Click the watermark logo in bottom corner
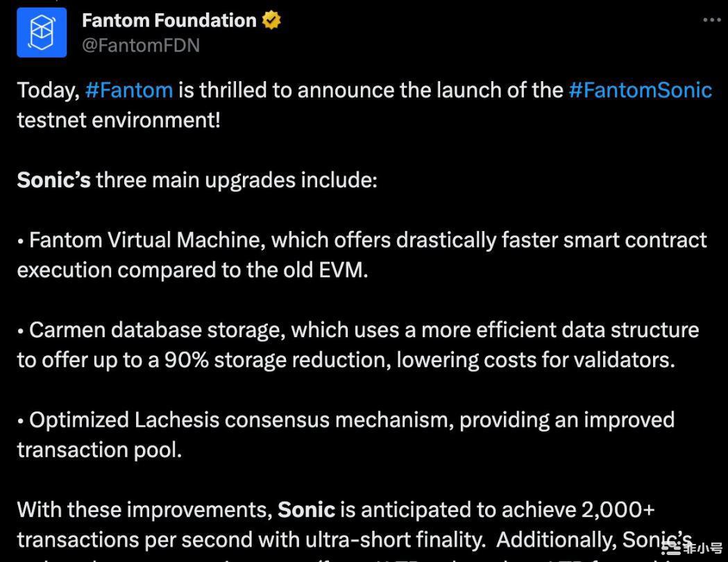Image resolution: width=728 pixels, height=562 pixels. click(x=691, y=548)
